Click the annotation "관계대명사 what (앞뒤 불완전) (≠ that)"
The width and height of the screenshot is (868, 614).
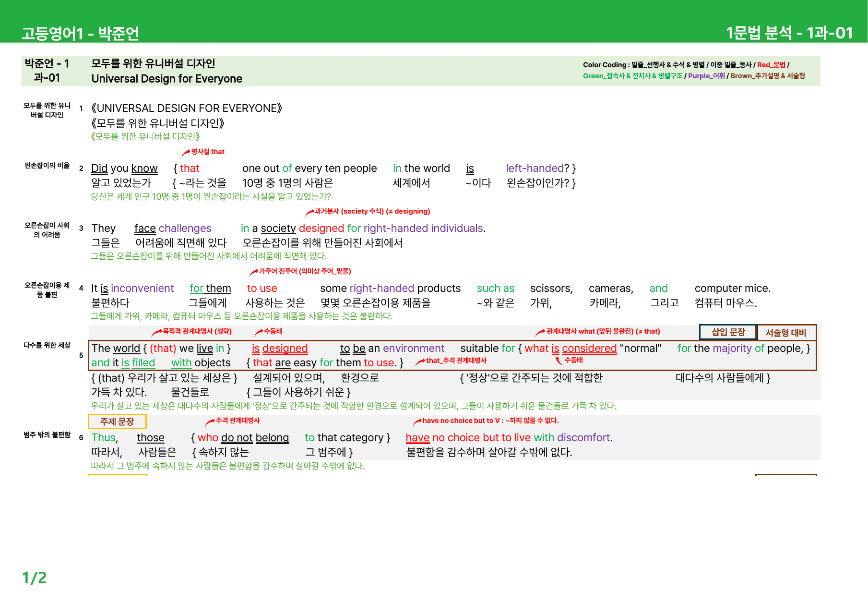click(x=603, y=331)
